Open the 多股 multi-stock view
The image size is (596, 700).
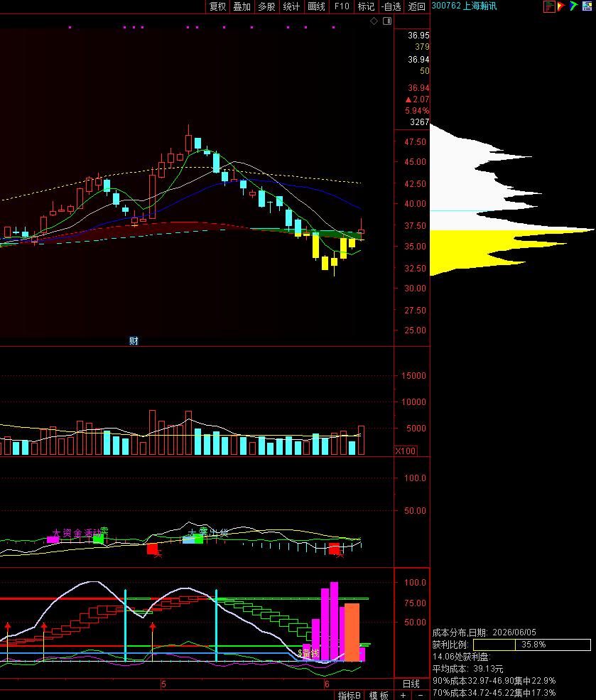click(267, 6)
